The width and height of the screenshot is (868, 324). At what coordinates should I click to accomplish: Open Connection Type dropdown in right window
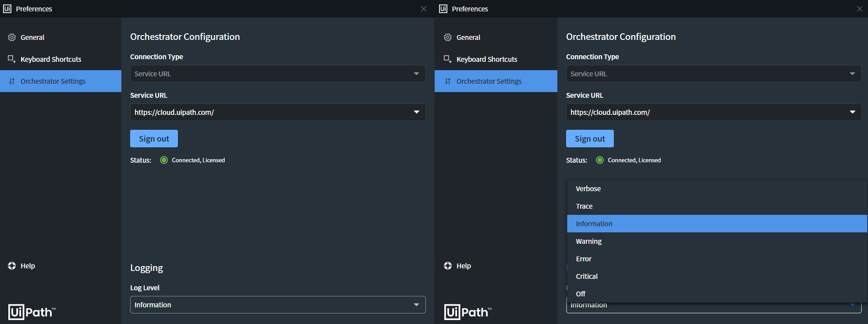(x=713, y=74)
